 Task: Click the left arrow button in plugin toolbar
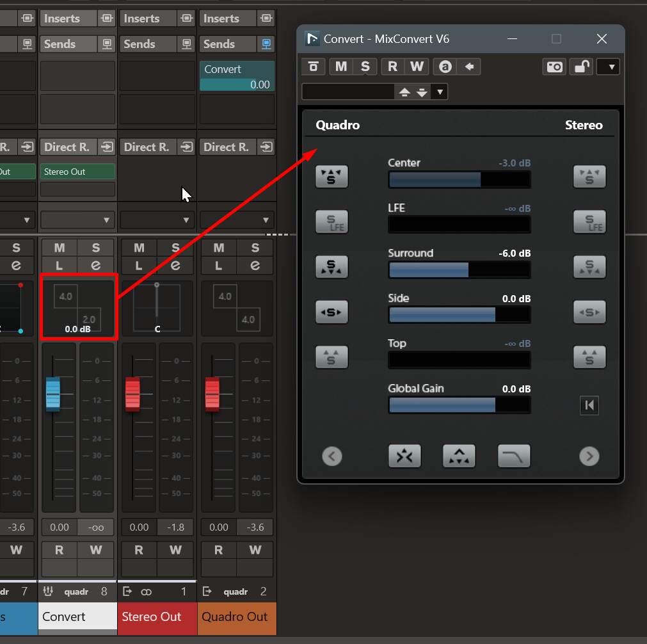[469, 67]
